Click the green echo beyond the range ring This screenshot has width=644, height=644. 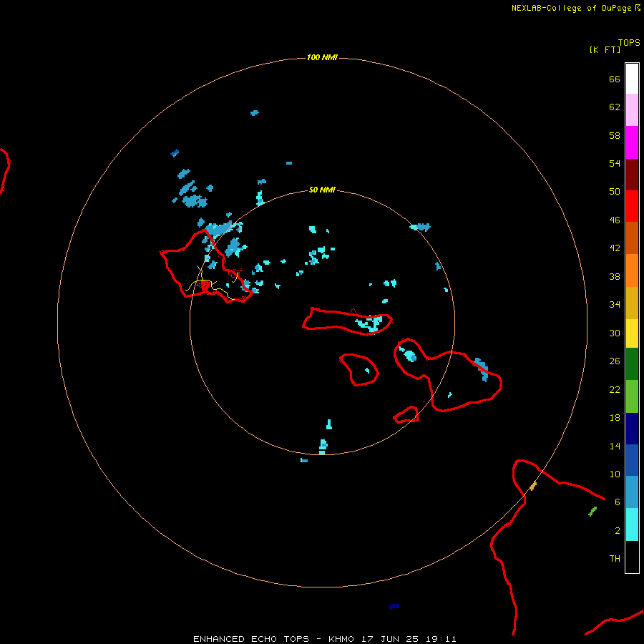(592, 512)
